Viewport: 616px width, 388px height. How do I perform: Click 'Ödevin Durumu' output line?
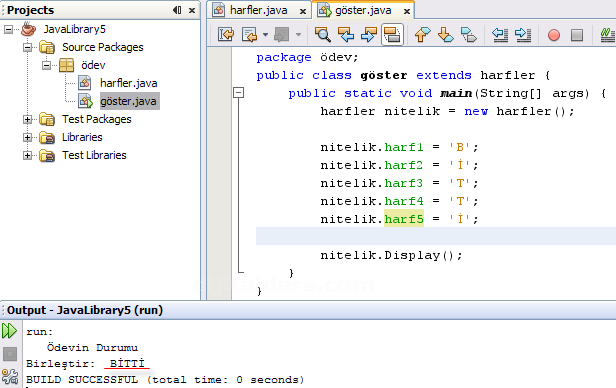(92, 348)
